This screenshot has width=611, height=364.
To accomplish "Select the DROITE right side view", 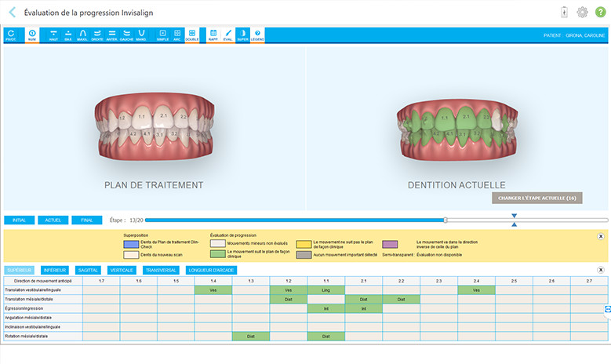I will (x=97, y=35).
